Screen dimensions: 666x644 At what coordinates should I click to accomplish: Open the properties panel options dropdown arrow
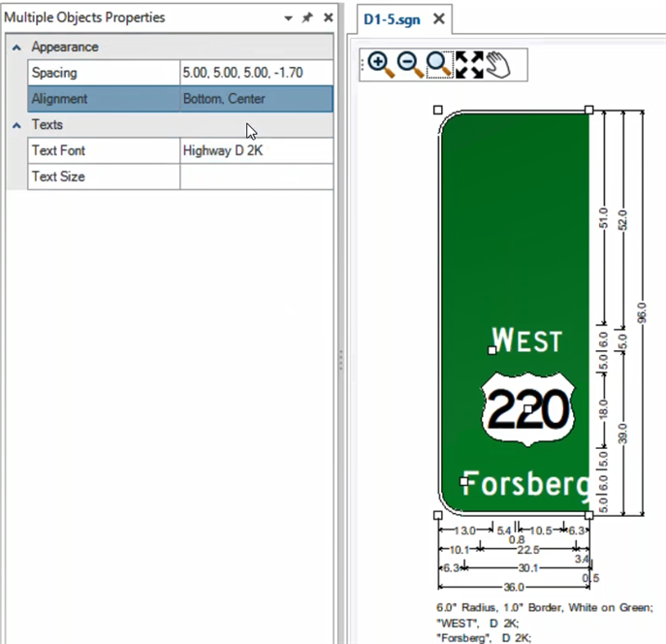[288, 18]
